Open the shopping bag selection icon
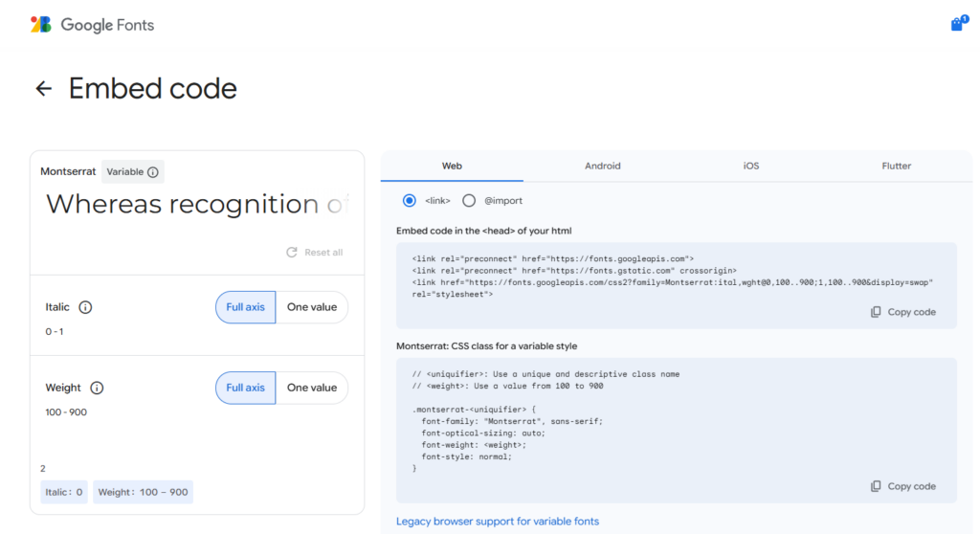This screenshot has width=980, height=534. [x=957, y=25]
